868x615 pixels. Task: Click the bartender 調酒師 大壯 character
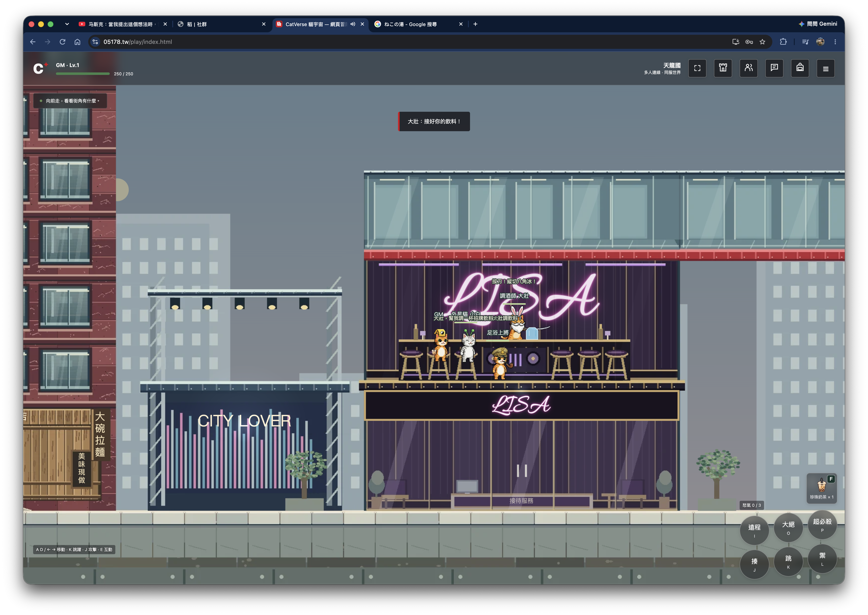(516, 324)
